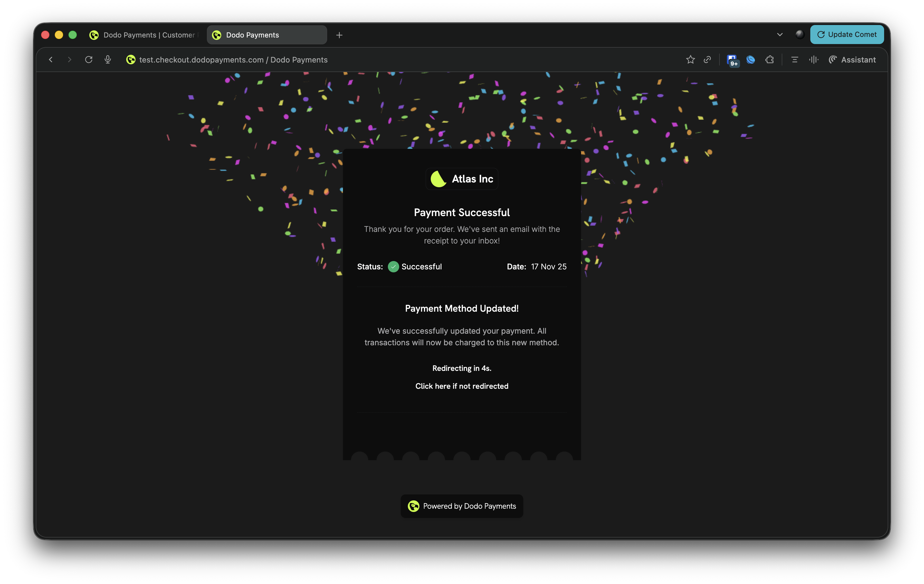Click the site info icon in address bar

[130, 60]
